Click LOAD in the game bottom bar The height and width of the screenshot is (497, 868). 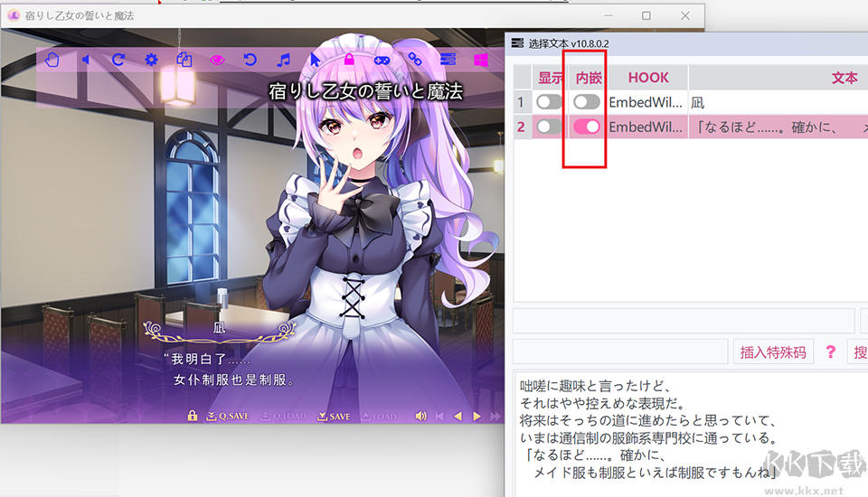pyautogui.click(x=379, y=417)
